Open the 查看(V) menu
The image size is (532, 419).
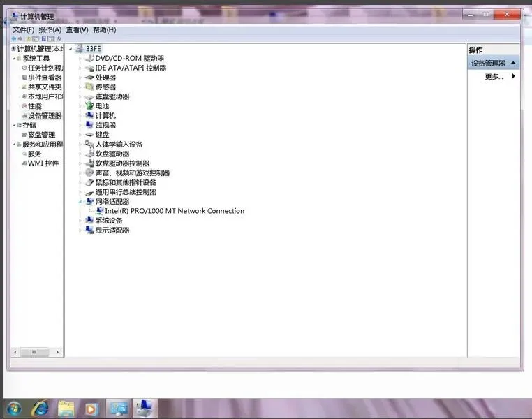click(77, 30)
